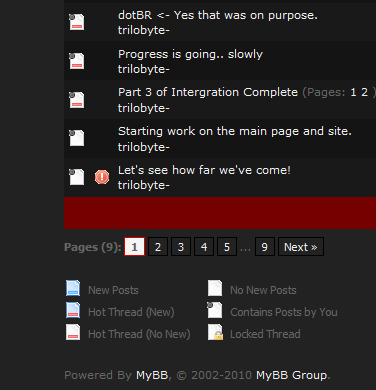Go to forum page 3
The width and height of the screenshot is (376, 390).
pos(181,247)
